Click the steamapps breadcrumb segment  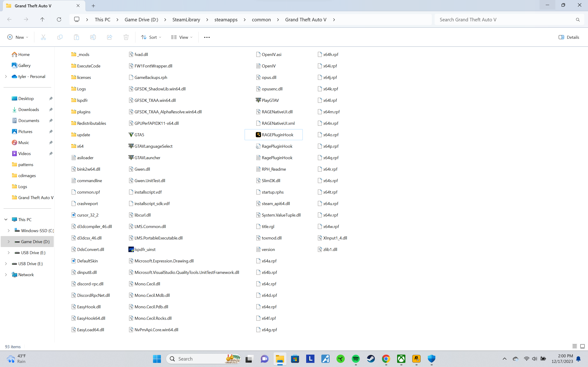226,19
